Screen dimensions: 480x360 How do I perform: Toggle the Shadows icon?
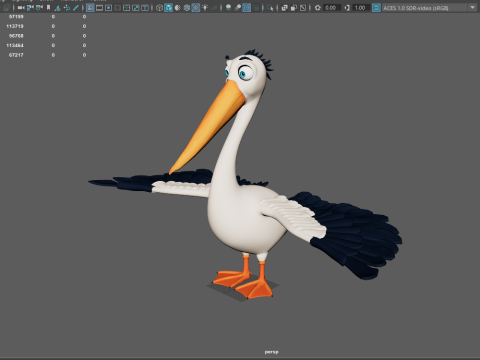[x=214, y=7]
